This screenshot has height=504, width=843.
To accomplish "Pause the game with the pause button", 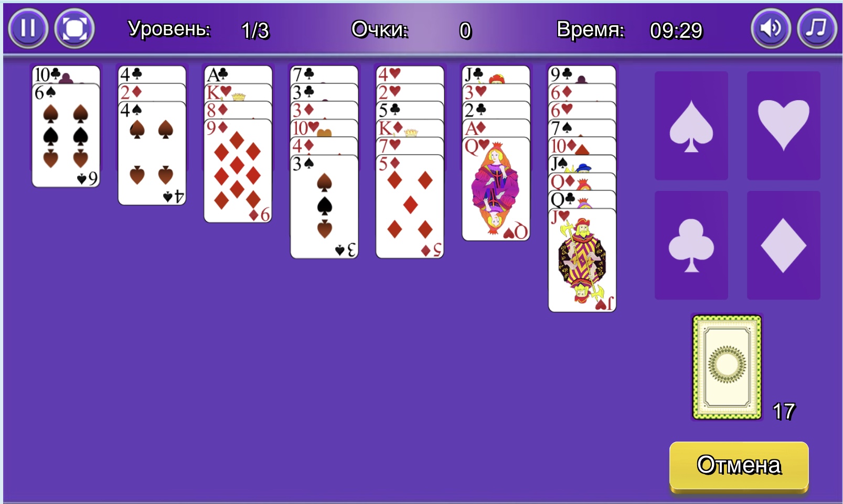I will [x=28, y=28].
